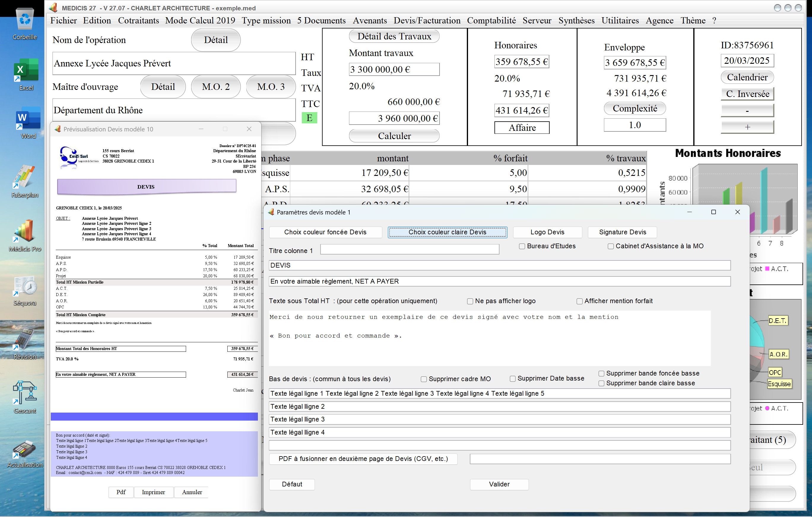Click Choix couleur foncée Devis button
This screenshot has width=812, height=517.
325,232
